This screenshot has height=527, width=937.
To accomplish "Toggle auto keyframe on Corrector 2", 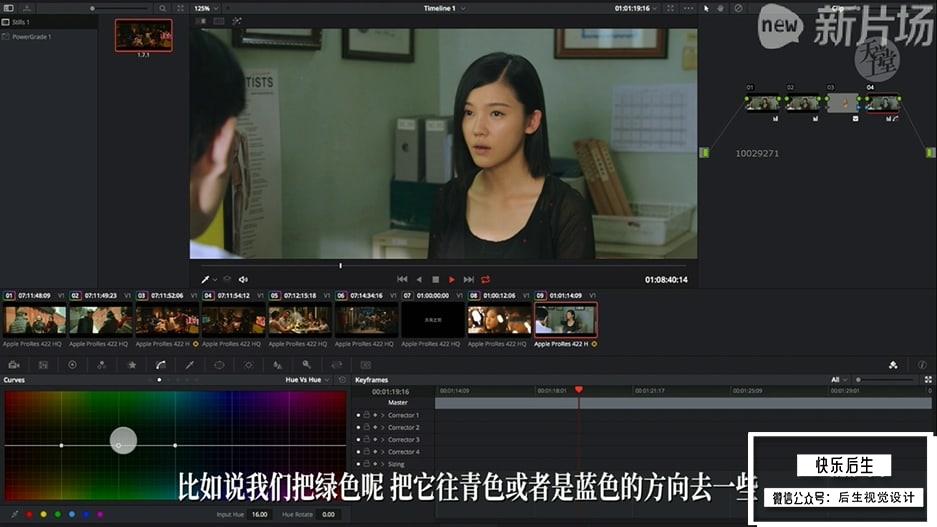I will click(x=375, y=428).
